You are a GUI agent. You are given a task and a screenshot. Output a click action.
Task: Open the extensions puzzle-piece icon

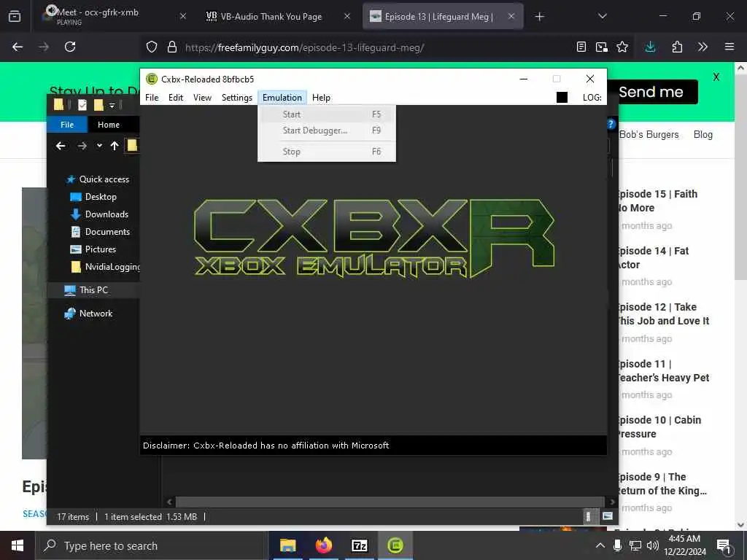coord(677,47)
